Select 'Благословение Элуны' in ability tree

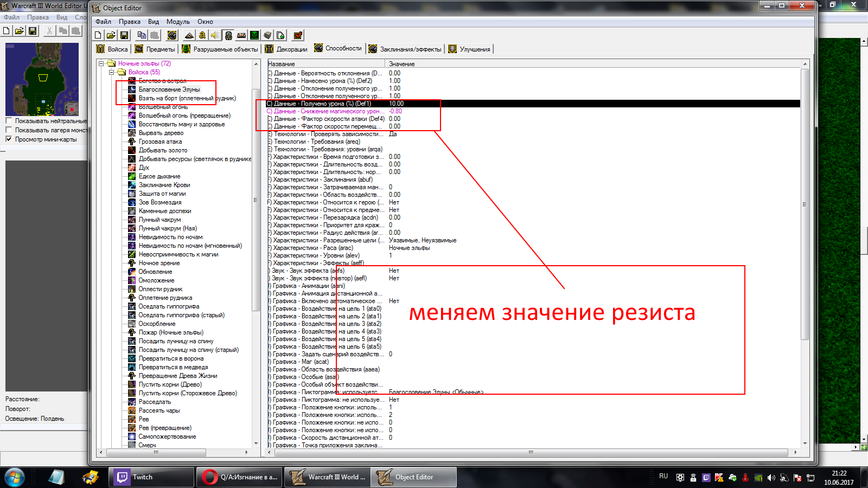(169, 89)
